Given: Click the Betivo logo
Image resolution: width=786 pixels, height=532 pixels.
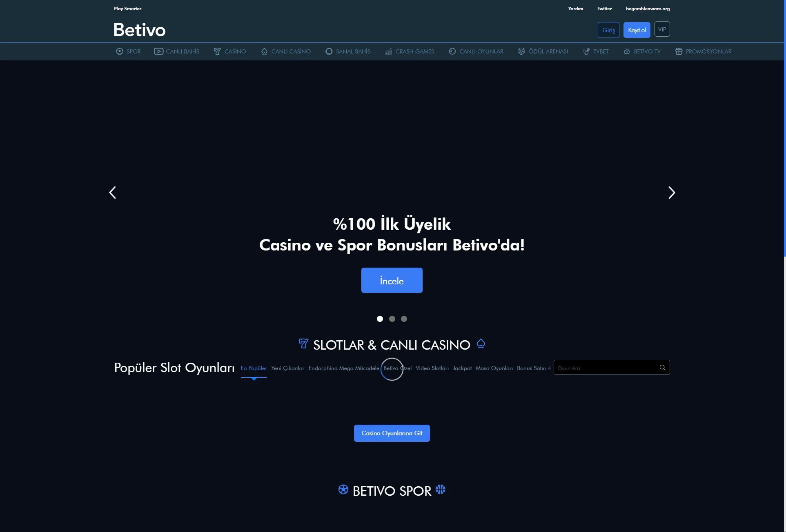Looking at the screenshot, I should pos(140,30).
